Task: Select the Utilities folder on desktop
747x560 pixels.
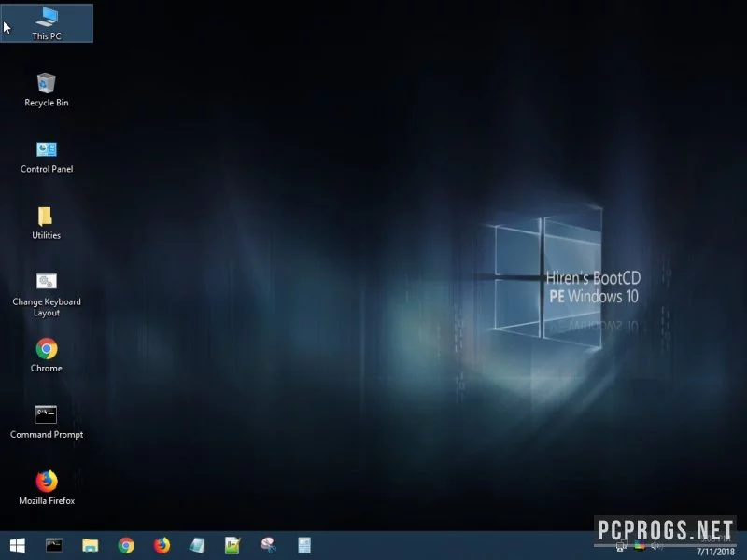Action: (46, 223)
